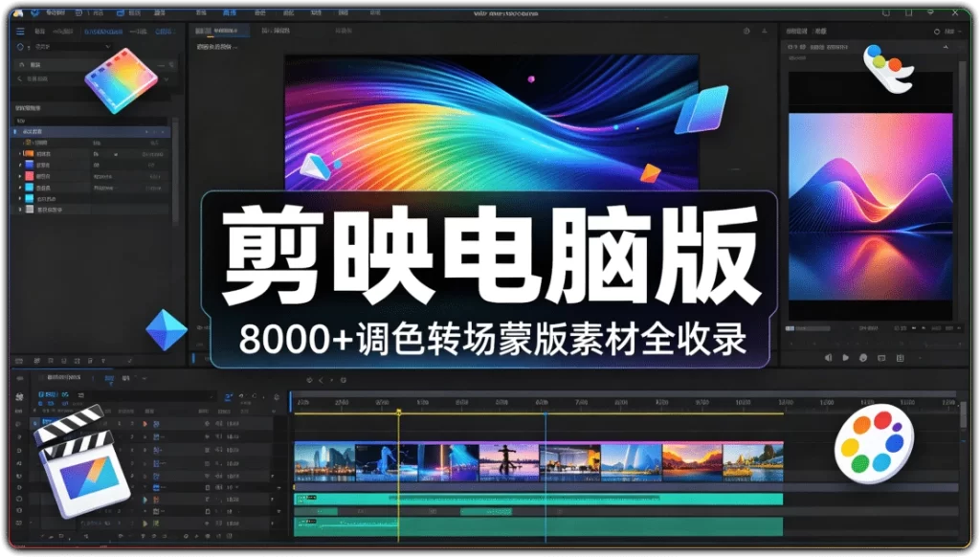Click the undo arrow in the timeline toolbar

click(241, 396)
